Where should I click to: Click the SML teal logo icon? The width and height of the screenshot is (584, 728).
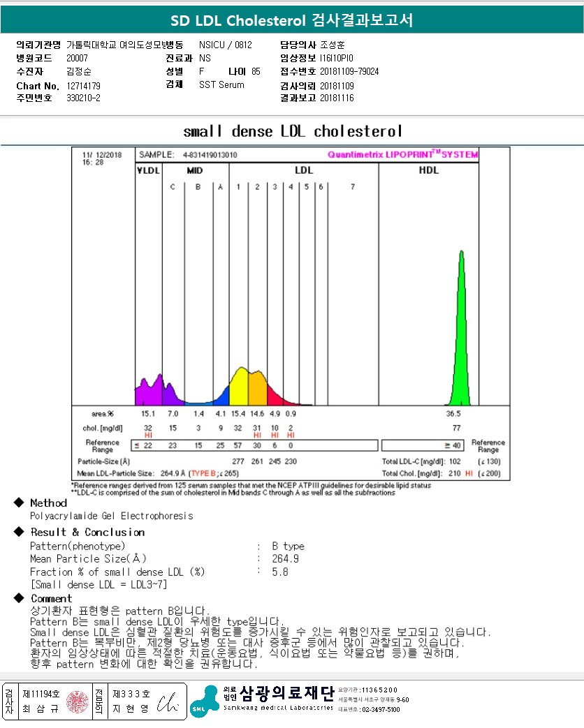205,701
